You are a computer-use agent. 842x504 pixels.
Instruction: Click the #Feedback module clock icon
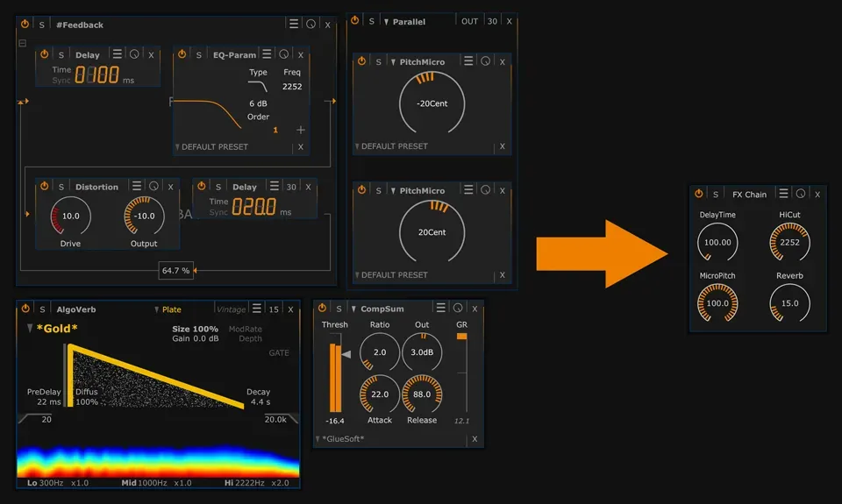(x=310, y=24)
